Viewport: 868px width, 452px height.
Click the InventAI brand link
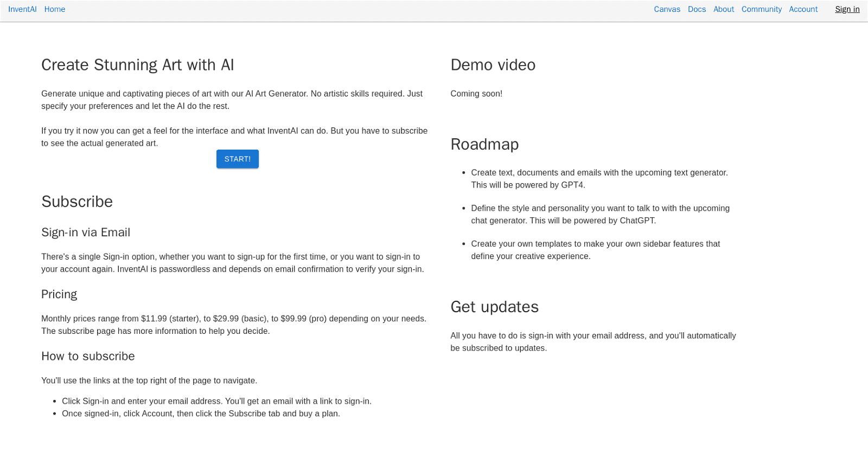(x=22, y=9)
